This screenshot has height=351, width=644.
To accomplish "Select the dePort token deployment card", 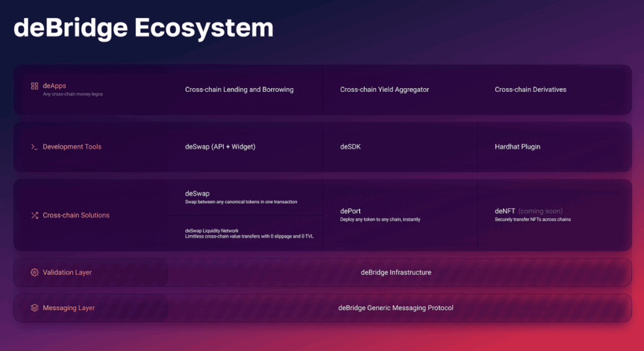I will [380, 214].
